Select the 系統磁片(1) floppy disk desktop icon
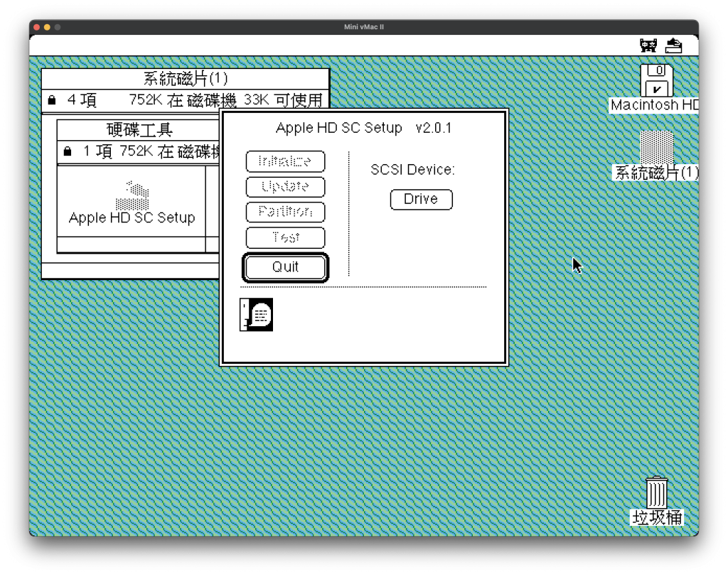Viewport: 728px width, 575px height. 656,147
